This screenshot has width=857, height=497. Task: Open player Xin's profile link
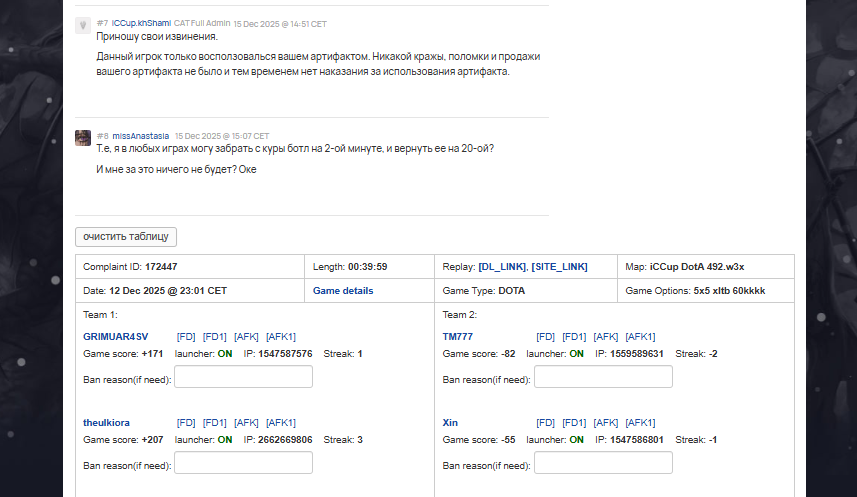click(450, 423)
